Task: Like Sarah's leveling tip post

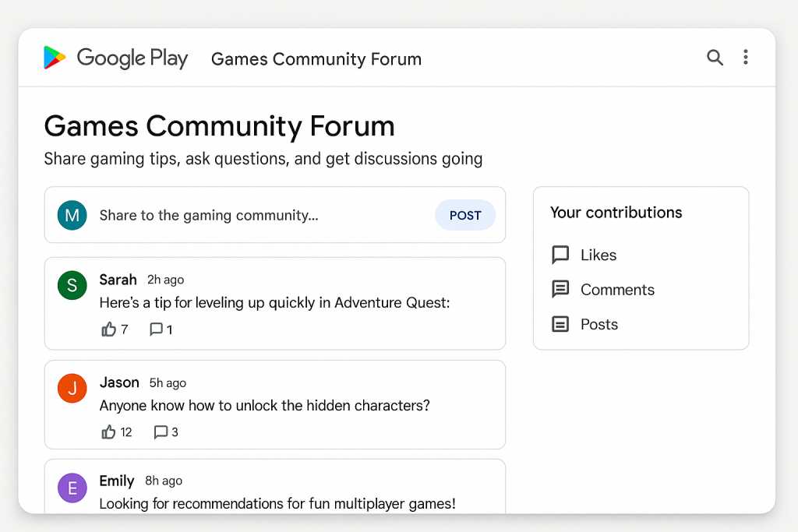Action: [x=110, y=329]
